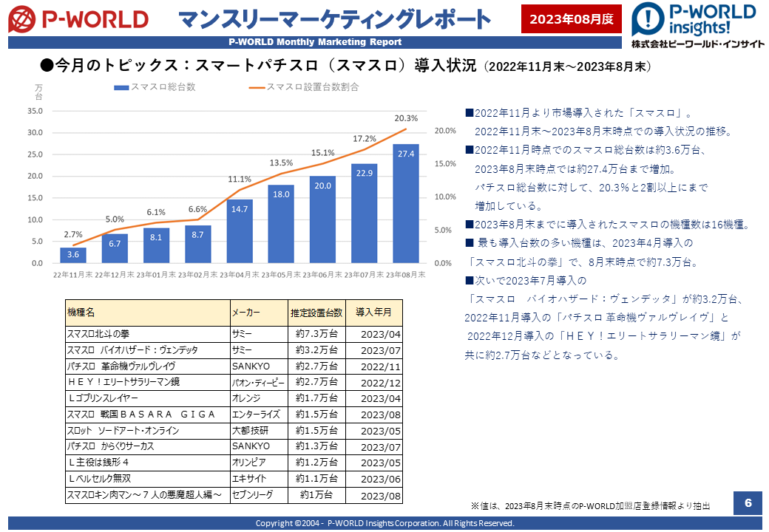Click the 20.3% line data label
The width and height of the screenshot is (769, 532).
[406, 118]
